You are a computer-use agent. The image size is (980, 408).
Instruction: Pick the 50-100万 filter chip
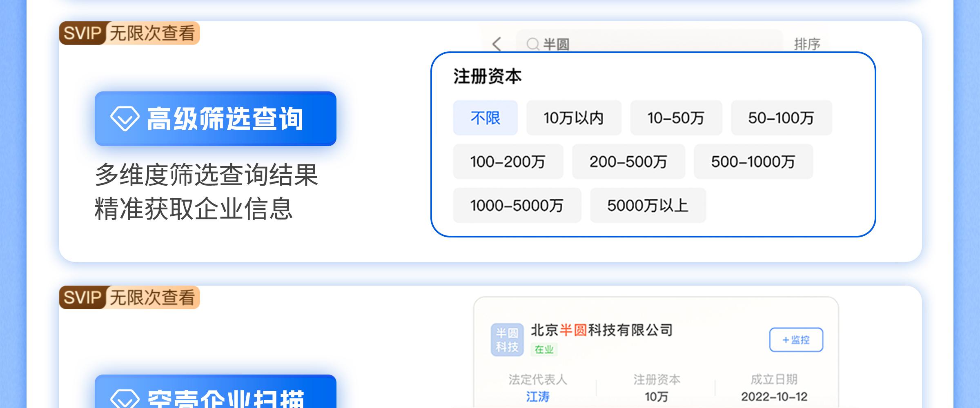point(781,118)
